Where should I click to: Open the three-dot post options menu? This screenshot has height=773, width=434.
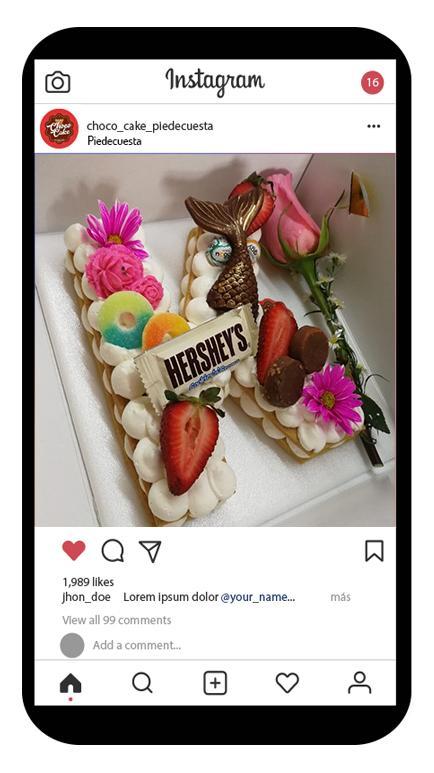click(373, 126)
